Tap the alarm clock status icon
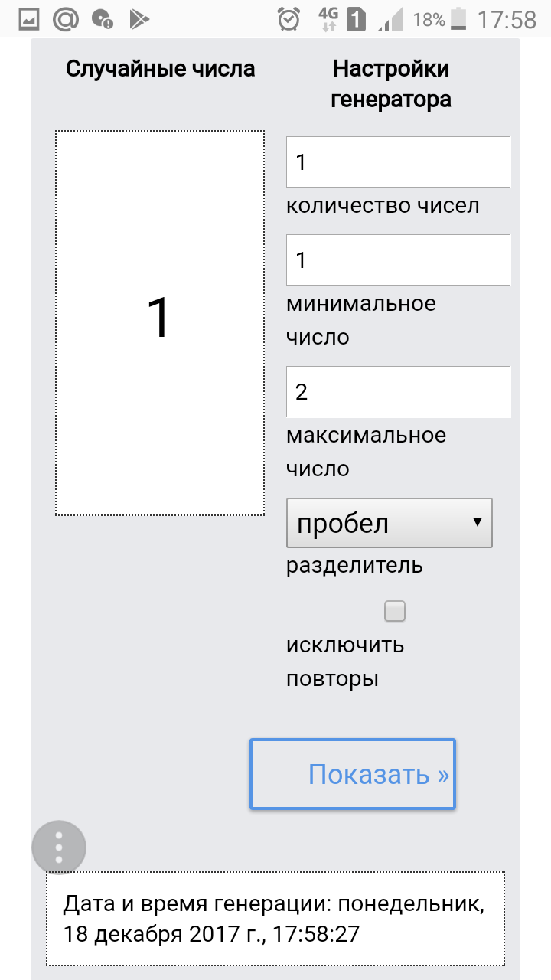551x980 pixels. pos(289,20)
